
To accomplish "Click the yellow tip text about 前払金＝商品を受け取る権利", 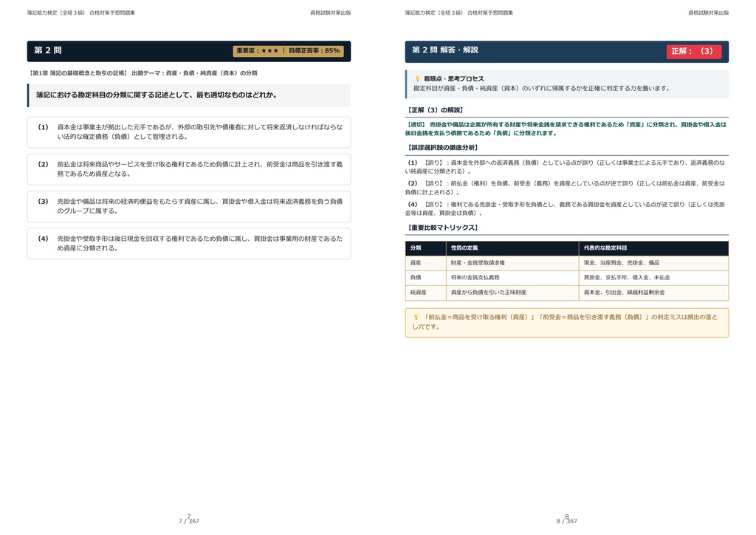I will pos(565,321).
